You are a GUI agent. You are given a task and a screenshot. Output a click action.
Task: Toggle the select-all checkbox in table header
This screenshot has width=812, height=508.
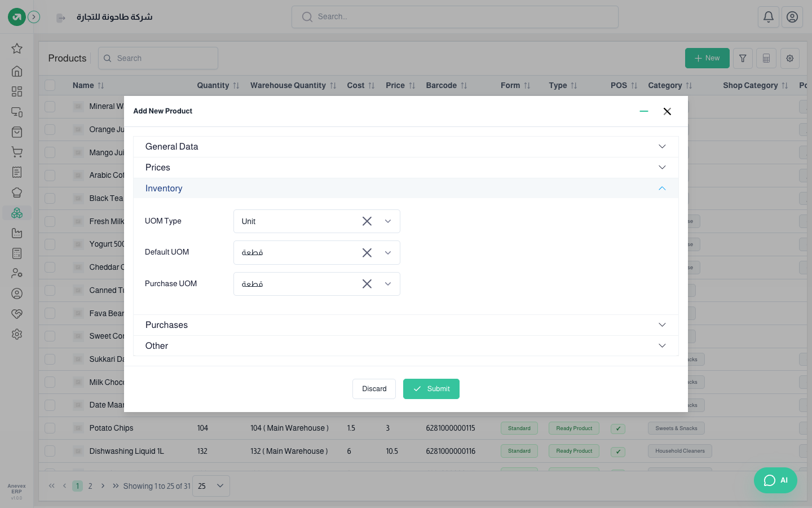point(50,85)
